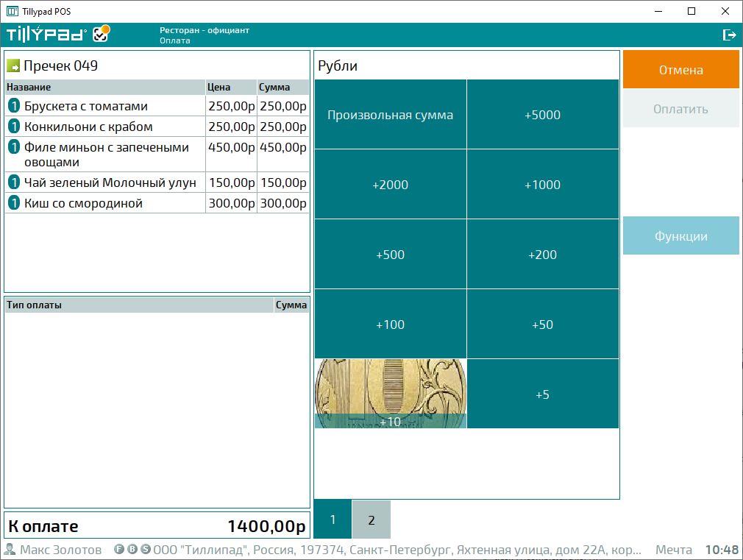The image size is (743, 560).
Task: Click quantity badge beside Брускета с томатами
Action: (x=14, y=106)
